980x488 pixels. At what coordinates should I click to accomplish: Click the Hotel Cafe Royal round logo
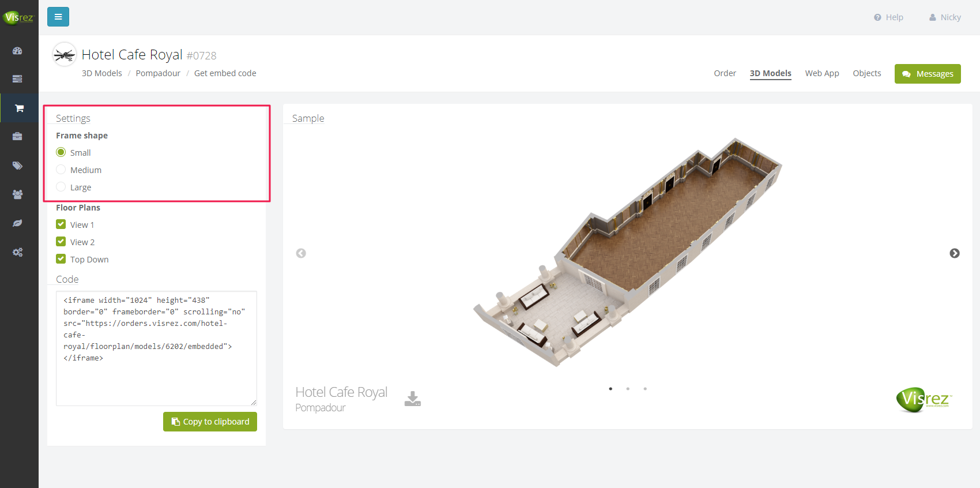(x=65, y=55)
